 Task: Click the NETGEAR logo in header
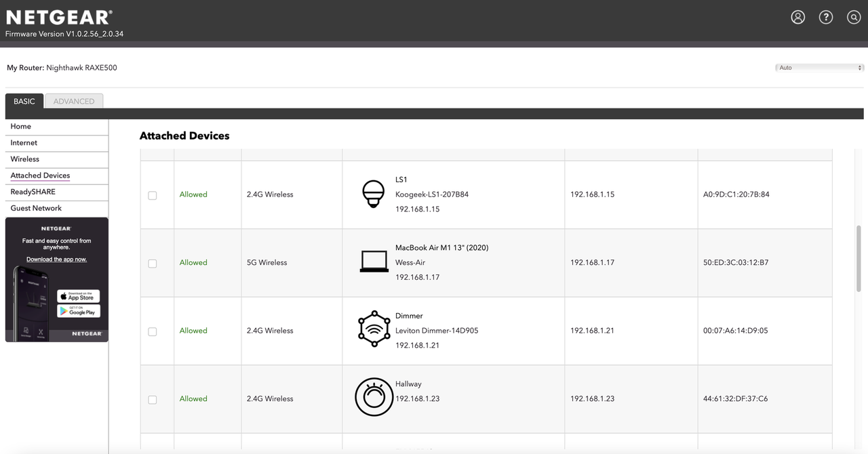point(59,17)
